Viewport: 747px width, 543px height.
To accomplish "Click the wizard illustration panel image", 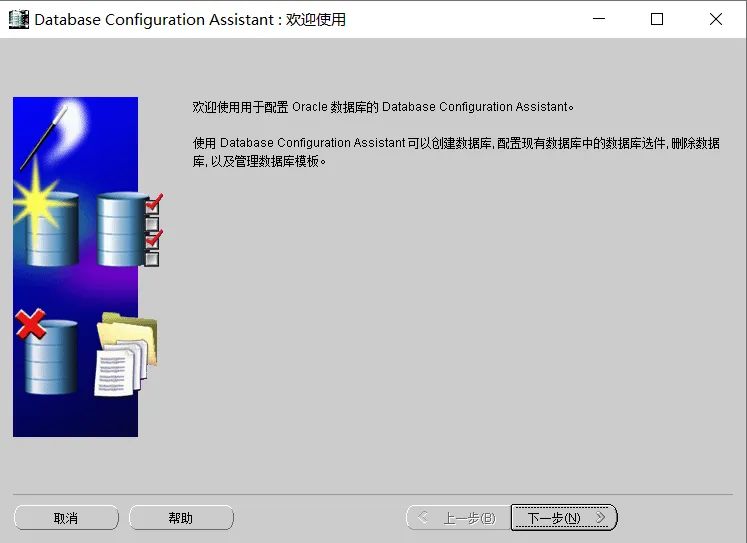I will point(88,267).
